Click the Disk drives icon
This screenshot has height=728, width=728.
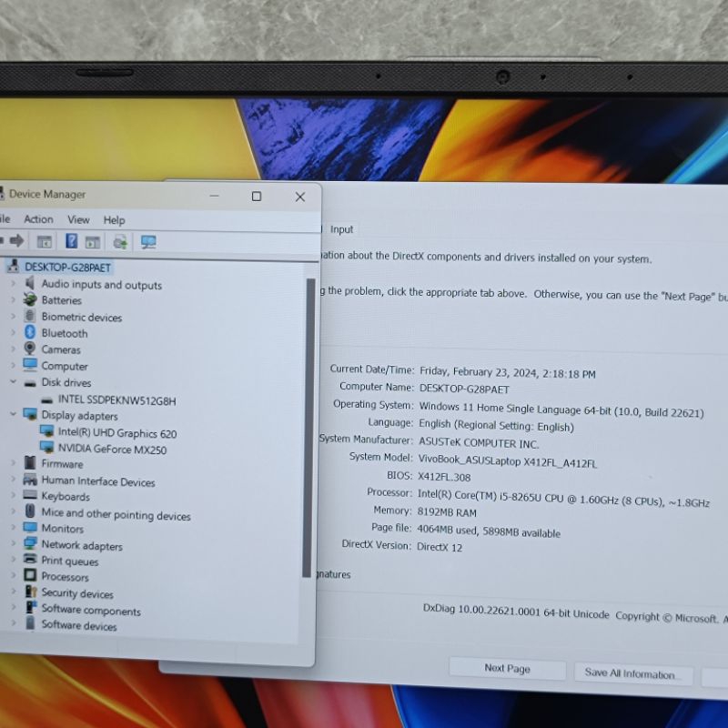click(30, 383)
